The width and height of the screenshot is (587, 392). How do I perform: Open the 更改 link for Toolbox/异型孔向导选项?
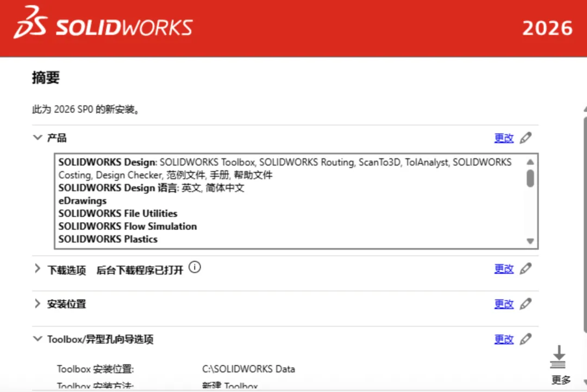pyautogui.click(x=504, y=339)
